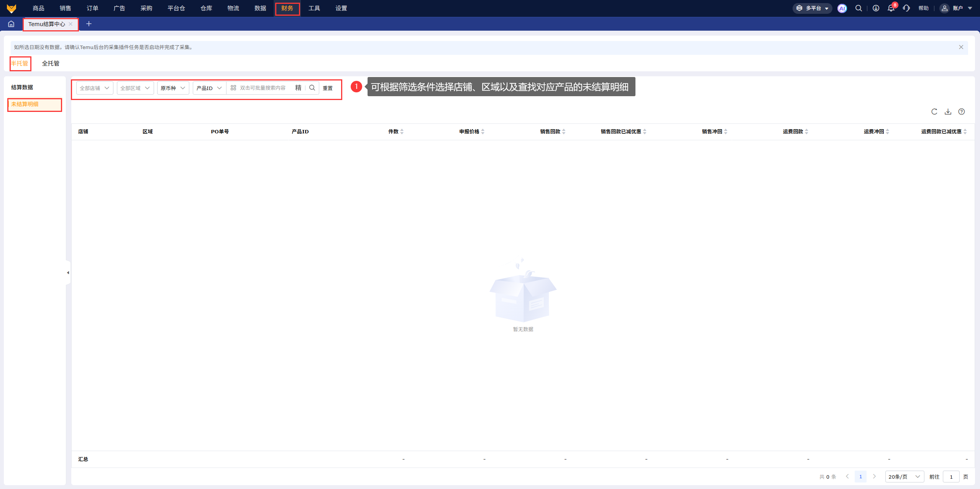Expand the 全部区域 region dropdown

(x=135, y=88)
